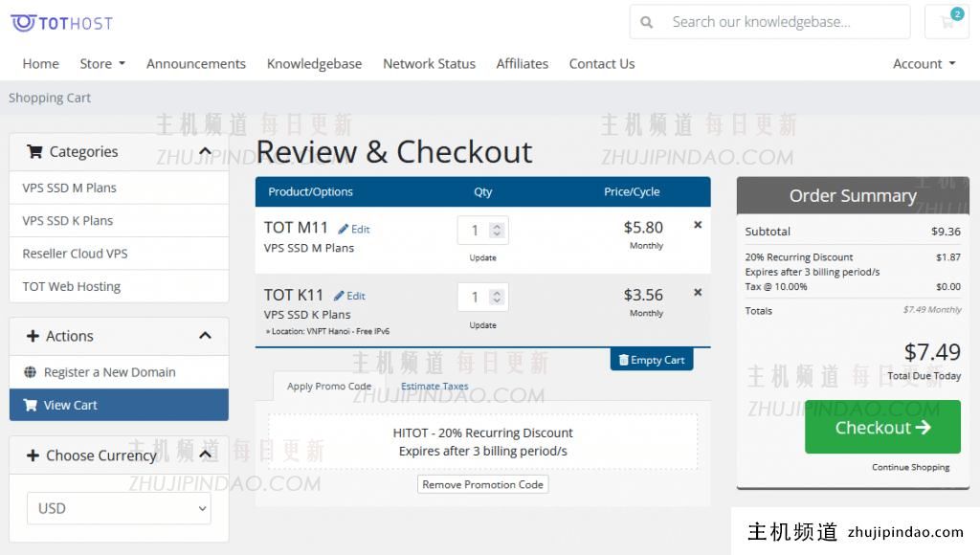Image resolution: width=980 pixels, height=555 pixels.
Task: Click the HITOT promo code description
Action: pos(482,442)
